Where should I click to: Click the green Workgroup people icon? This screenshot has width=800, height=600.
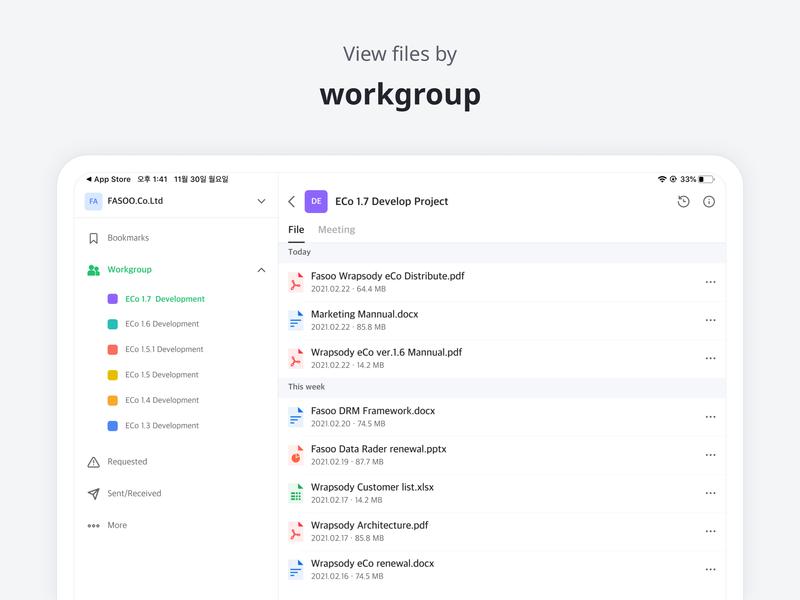click(x=93, y=270)
